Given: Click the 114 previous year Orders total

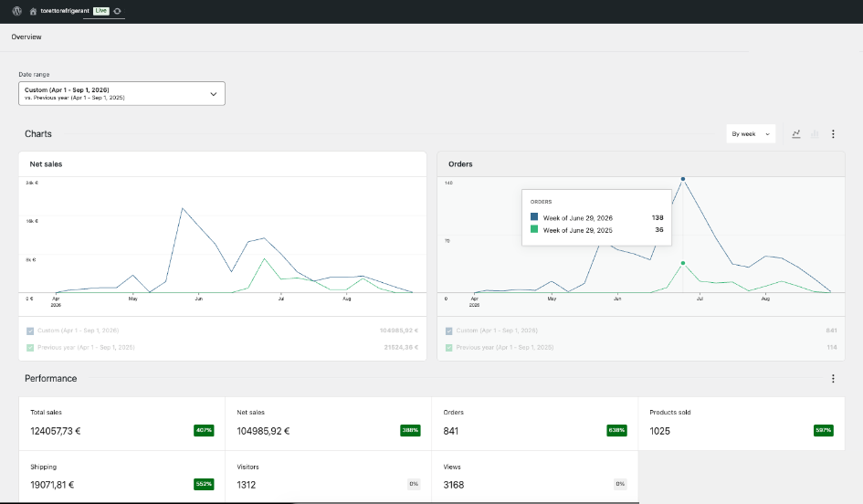Looking at the screenshot, I should pos(832,348).
